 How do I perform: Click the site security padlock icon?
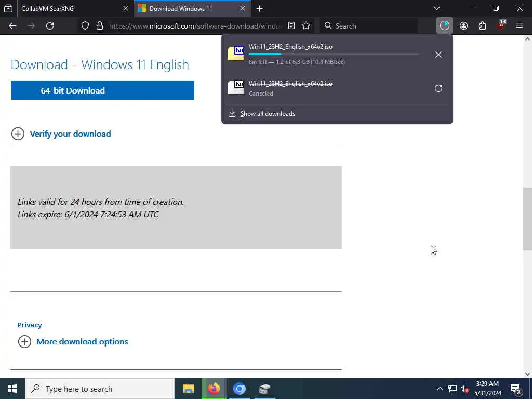(x=100, y=26)
